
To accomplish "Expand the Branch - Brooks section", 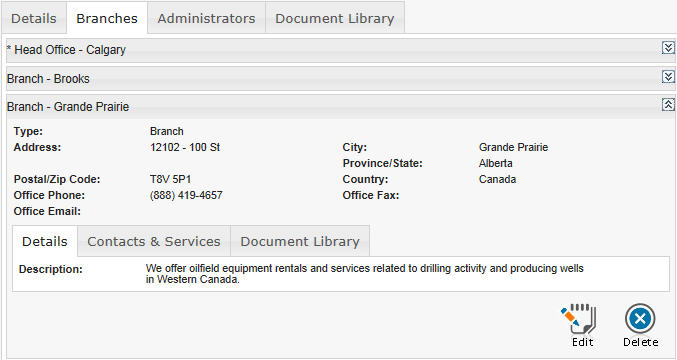I will [668, 77].
